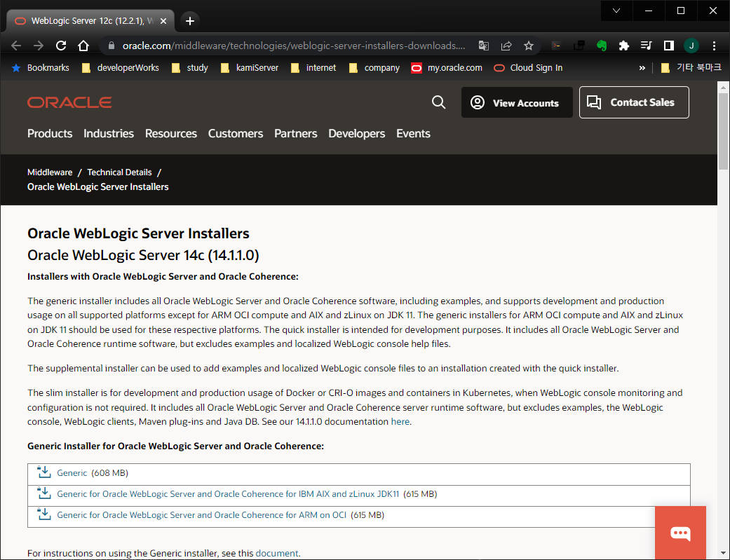Image resolution: width=730 pixels, height=560 pixels.
Task: Click download icon beside Generic (608 MB)
Action: pyautogui.click(x=44, y=472)
